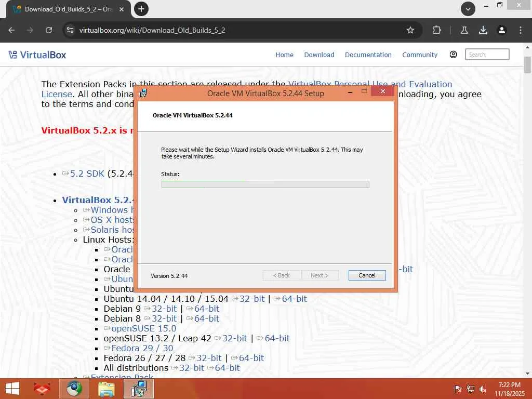Screen dimensions: 532x399
Task: Cancel the VirtualBox 5.2.44 setup
Action: (x=367, y=275)
